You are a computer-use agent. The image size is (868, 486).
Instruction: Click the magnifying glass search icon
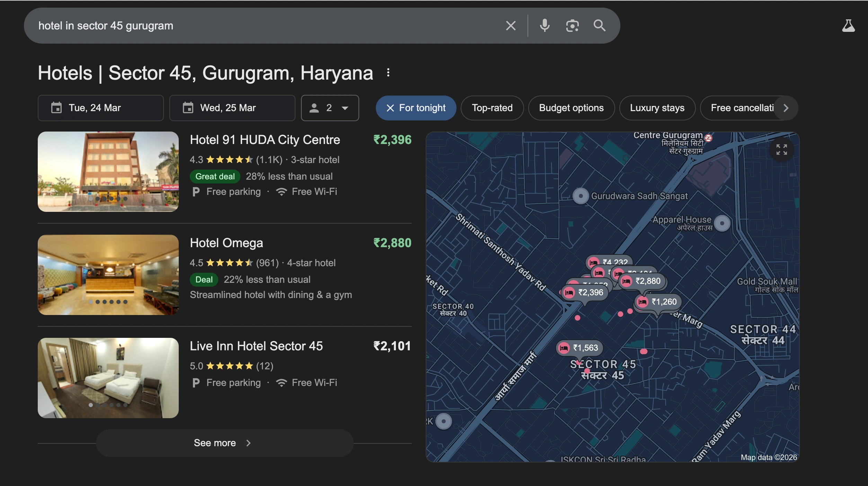600,26
